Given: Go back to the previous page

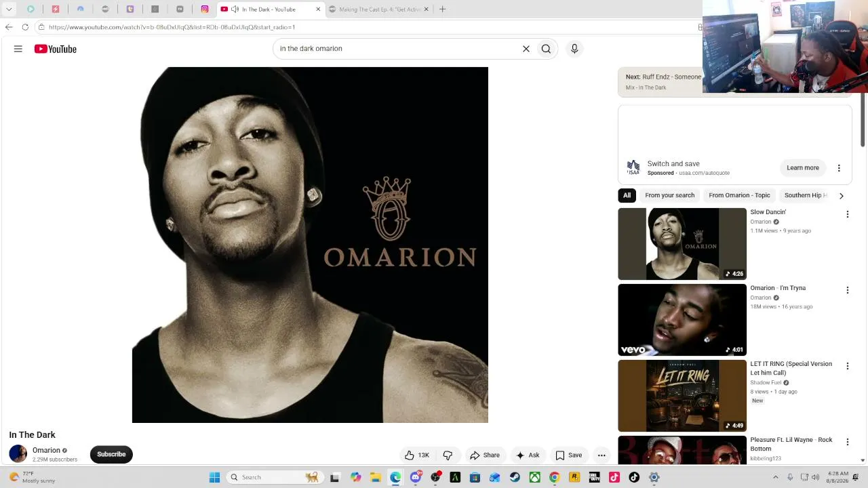Looking at the screenshot, I should [9, 27].
